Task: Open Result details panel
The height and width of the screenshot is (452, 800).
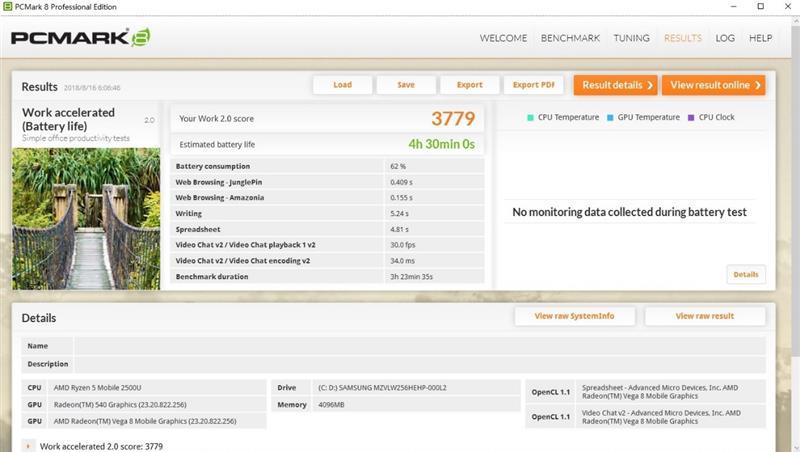Action: pyautogui.click(x=615, y=85)
